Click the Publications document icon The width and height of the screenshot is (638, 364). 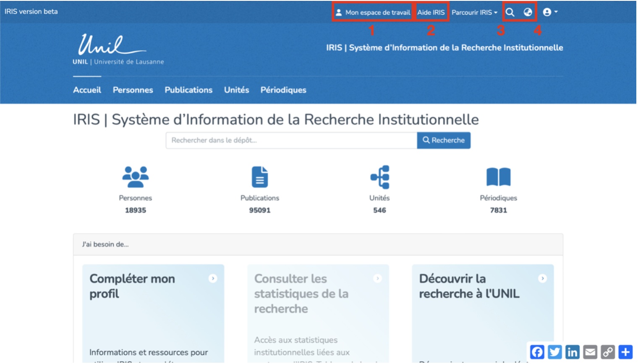pyautogui.click(x=259, y=177)
